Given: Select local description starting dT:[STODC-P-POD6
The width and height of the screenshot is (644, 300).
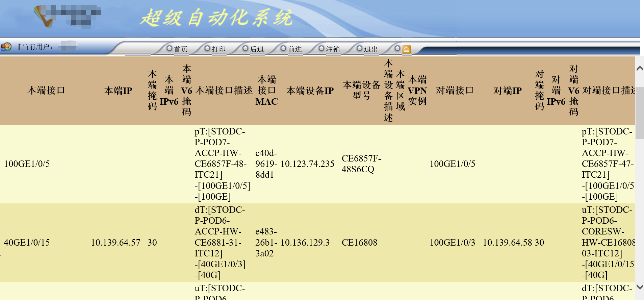Looking at the screenshot, I should pos(221,243).
